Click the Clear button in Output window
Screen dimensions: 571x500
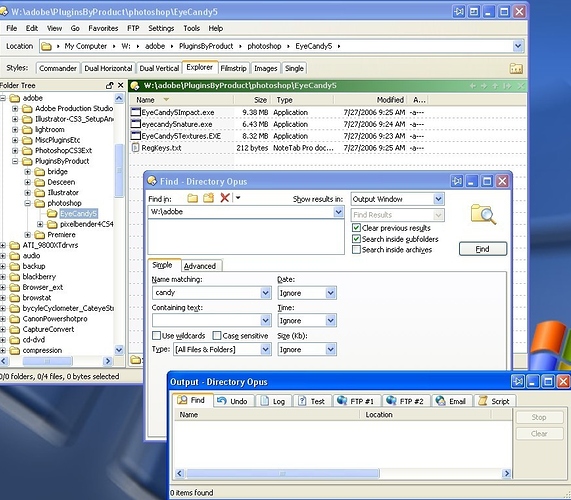coord(539,434)
